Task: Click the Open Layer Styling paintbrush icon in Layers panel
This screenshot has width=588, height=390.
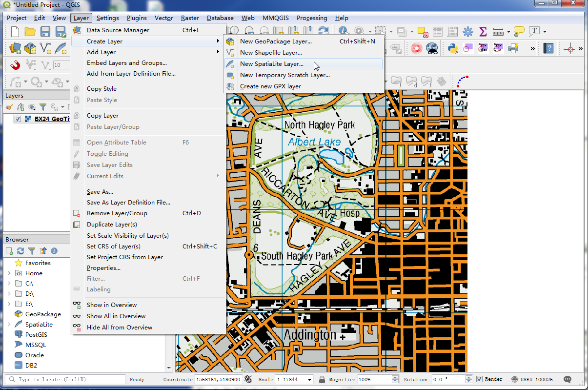Action: [9, 106]
